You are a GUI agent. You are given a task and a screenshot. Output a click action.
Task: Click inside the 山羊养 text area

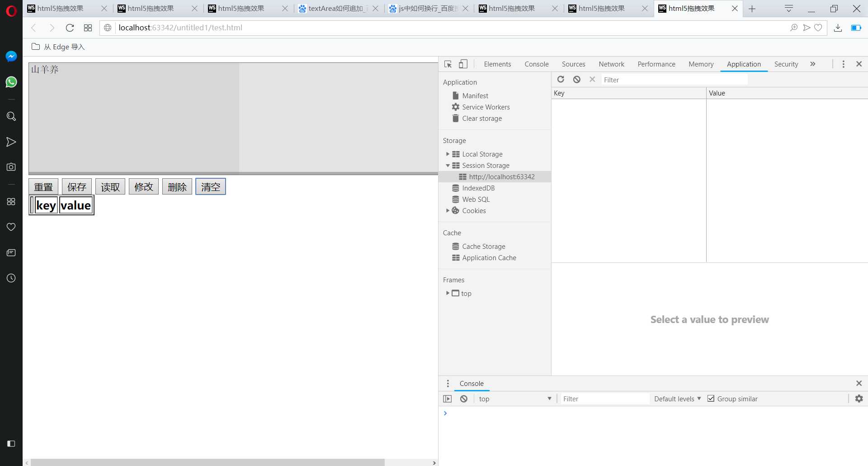(233, 118)
